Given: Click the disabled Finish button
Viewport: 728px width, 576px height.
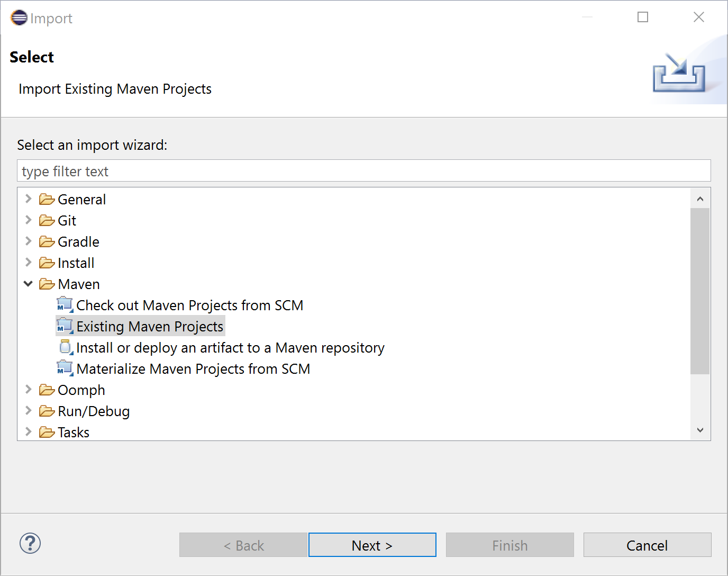Looking at the screenshot, I should (510, 545).
